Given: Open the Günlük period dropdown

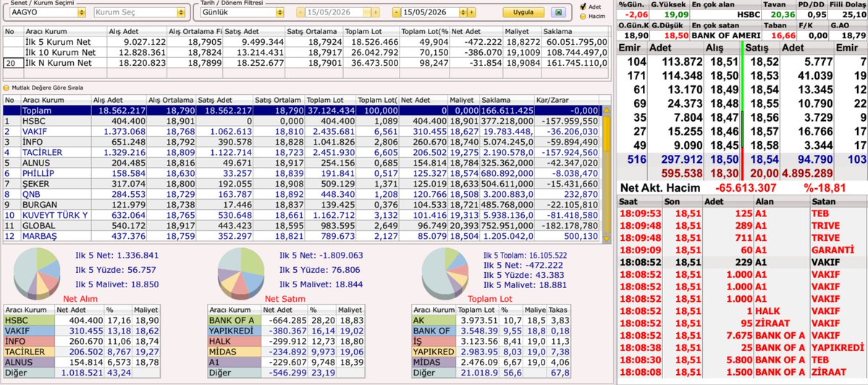Looking at the screenshot, I should pyautogui.click(x=279, y=12).
